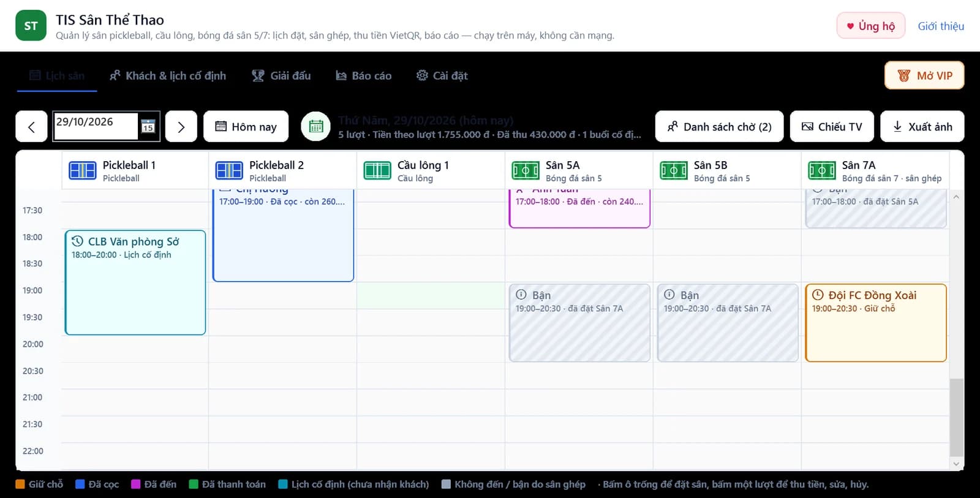
Task: Open the Giới thiệu link
Action: (x=941, y=26)
